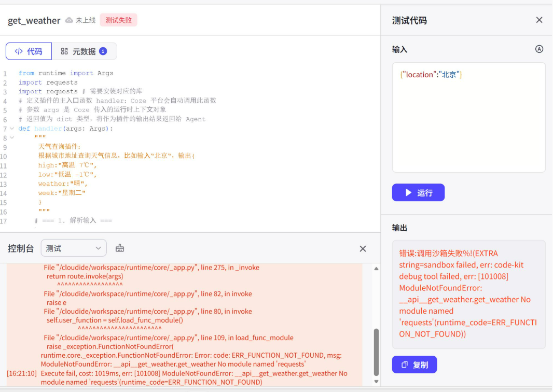Image resolution: width=553 pixels, height=392 pixels.
Task: Click the [16:21:10] timestamp in console
Action: pyautogui.click(x=21, y=373)
